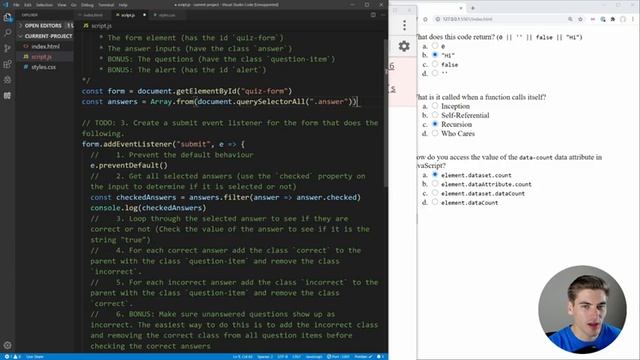This screenshot has width=640, height=360.
Task: Click the Port Go Live status item
Action: coord(338,357)
